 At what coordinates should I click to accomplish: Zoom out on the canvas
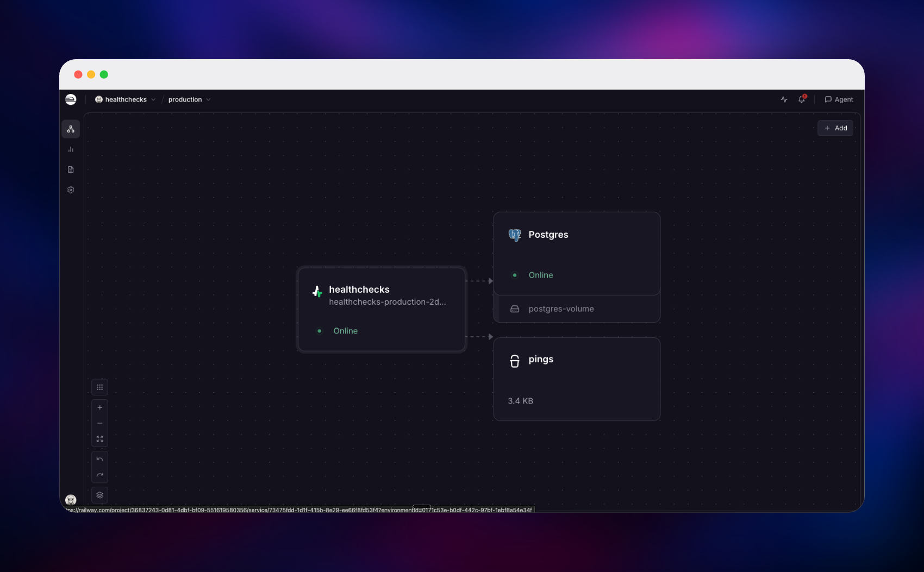[100, 423]
